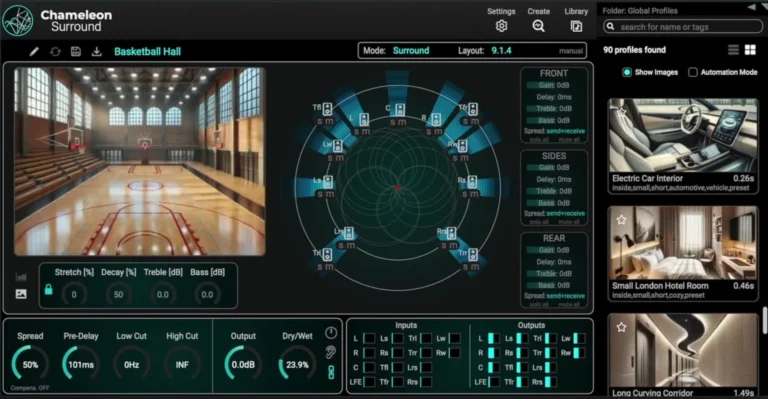768x399 pixels.
Task: Click the manual layout label
Action: point(571,51)
